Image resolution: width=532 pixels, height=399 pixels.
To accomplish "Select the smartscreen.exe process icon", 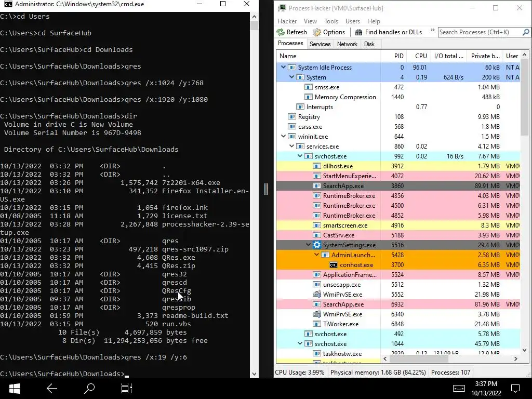I will (x=317, y=225).
